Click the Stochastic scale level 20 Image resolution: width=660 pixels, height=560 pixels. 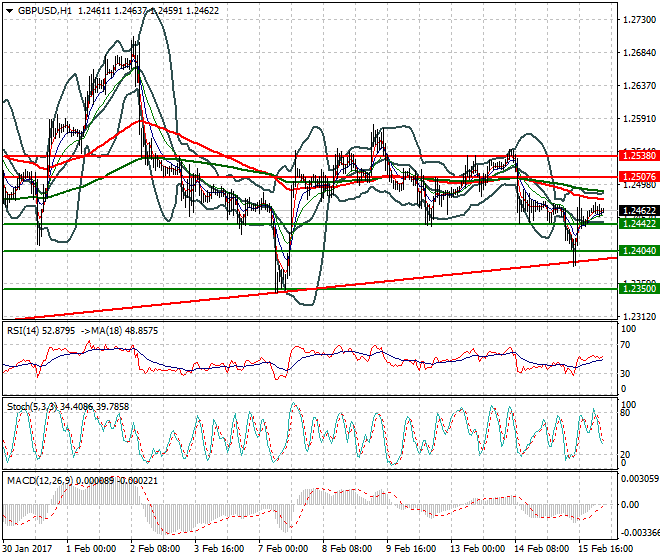tap(625, 455)
